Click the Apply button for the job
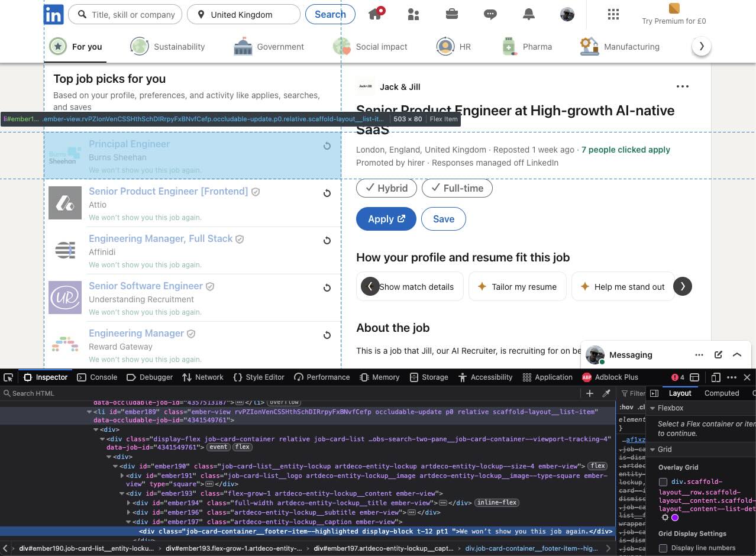This screenshot has width=756, height=556. 386,219
